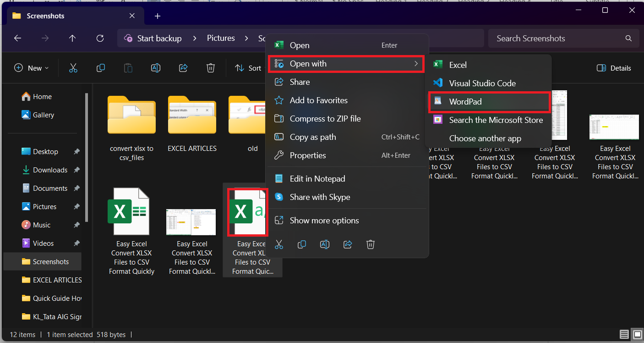Image resolution: width=644 pixels, height=343 pixels.
Task: Expand the Open with submenu arrow
Action: tap(416, 64)
